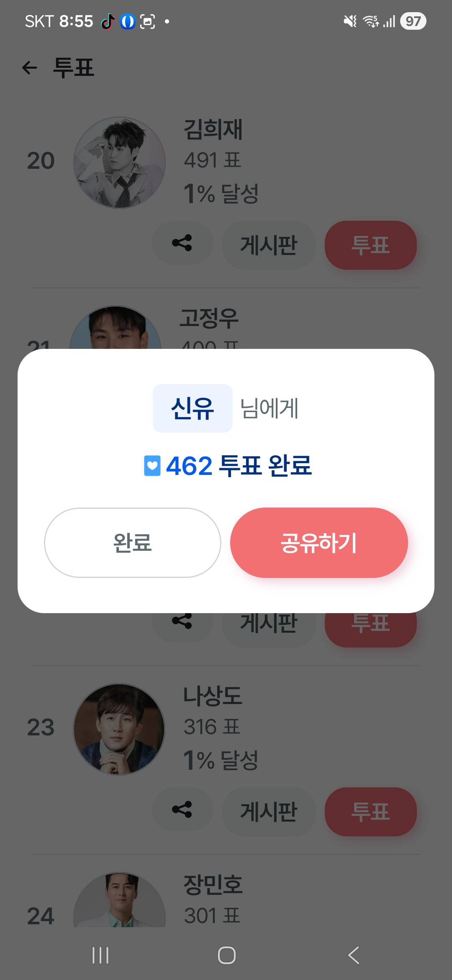Viewport: 452px width, 980px height.
Task: Tap the battery indicator showing 97
Action: pos(413,21)
